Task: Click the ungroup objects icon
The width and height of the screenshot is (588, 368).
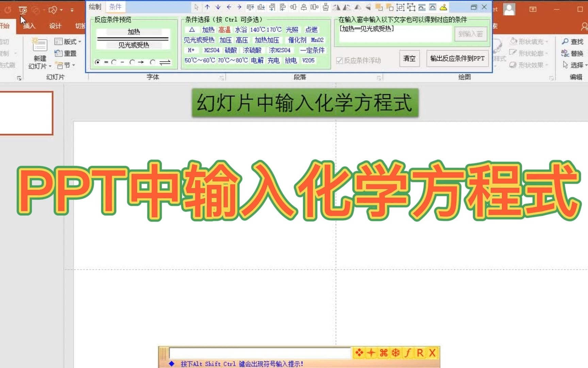Action: pyautogui.click(x=411, y=7)
